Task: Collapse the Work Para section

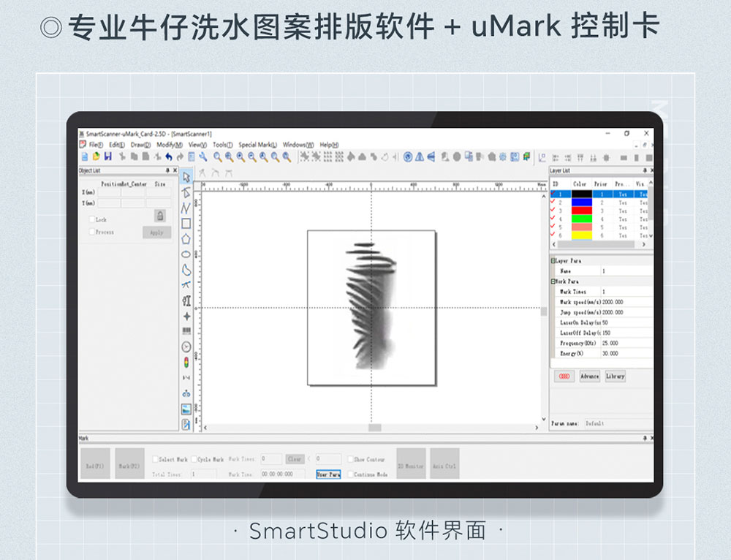Action: tap(553, 281)
